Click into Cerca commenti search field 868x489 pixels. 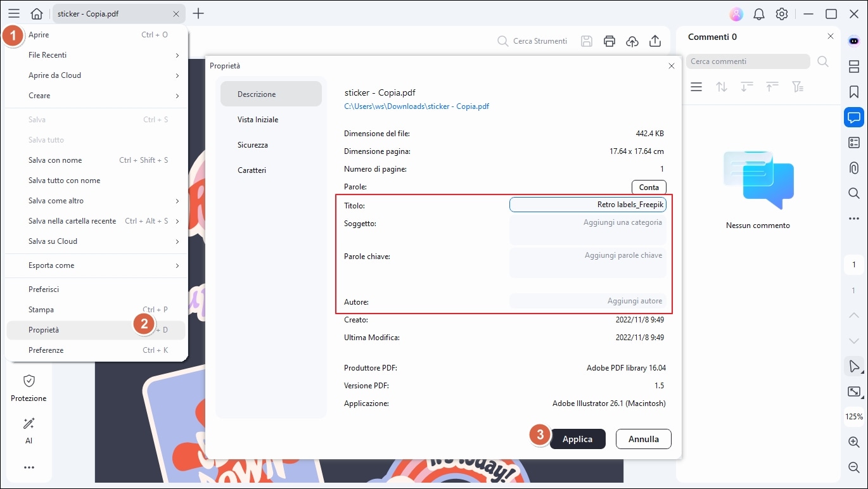click(x=748, y=61)
